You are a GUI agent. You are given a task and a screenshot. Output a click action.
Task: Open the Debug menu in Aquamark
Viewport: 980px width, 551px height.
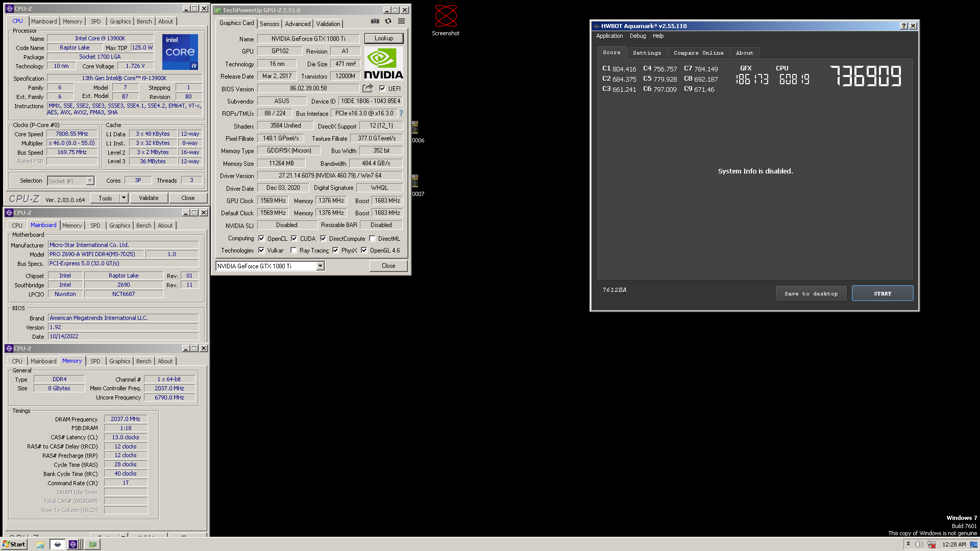[x=638, y=36]
